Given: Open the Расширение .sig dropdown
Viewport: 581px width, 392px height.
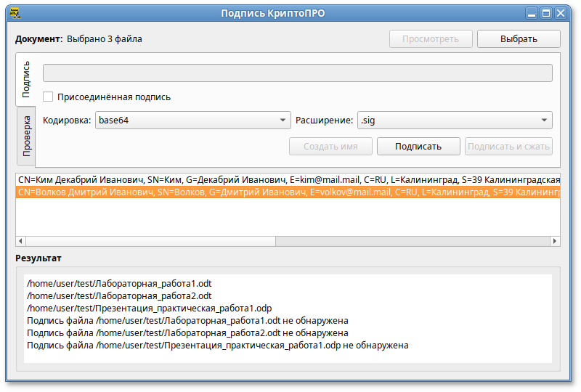Looking at the screenshot, I should click(x=455, y=121).
